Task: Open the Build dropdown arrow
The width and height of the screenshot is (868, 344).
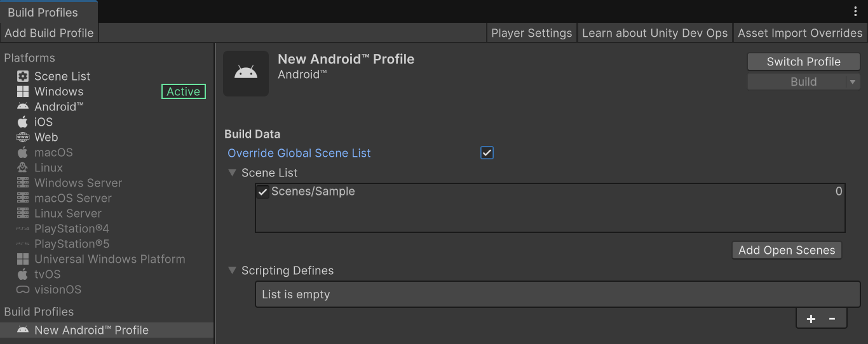Action: (853, 82)
